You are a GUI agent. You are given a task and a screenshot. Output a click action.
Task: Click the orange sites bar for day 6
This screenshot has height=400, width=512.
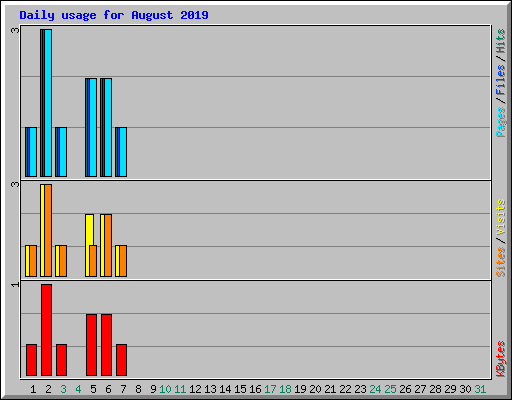click(x=108, y=245)
